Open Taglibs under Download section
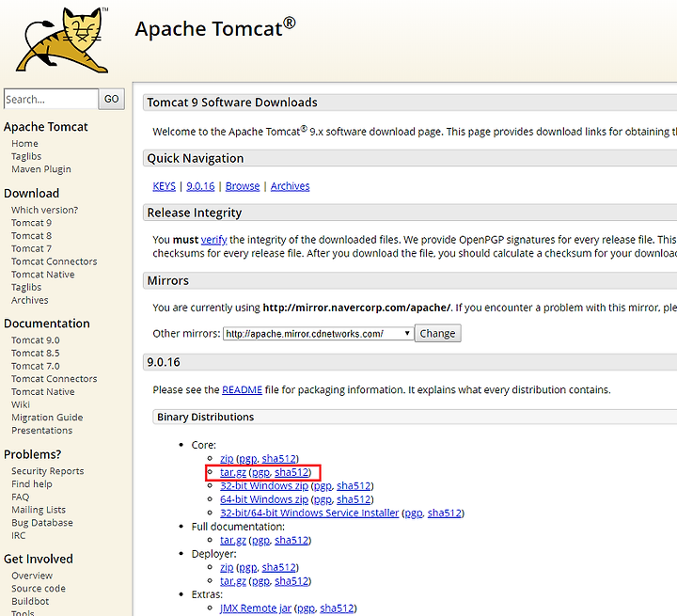The width and height of the screenshot is (677, 616). [x=26, y=287]
